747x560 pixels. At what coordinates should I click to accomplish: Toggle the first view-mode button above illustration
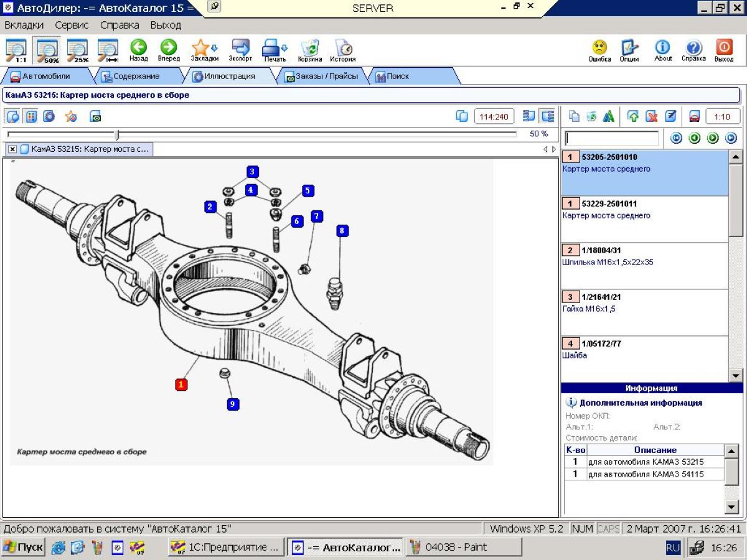coord(13,116)
